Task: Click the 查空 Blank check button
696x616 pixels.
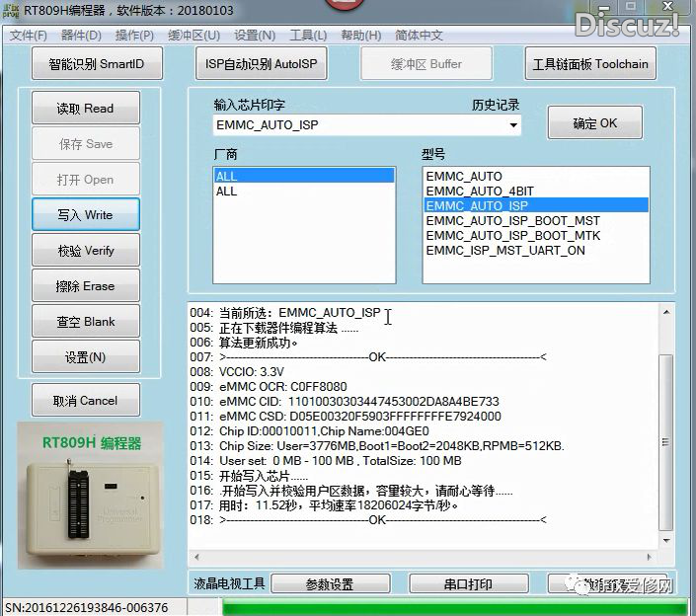Action: pyautogui.click(x=86, y=322)
